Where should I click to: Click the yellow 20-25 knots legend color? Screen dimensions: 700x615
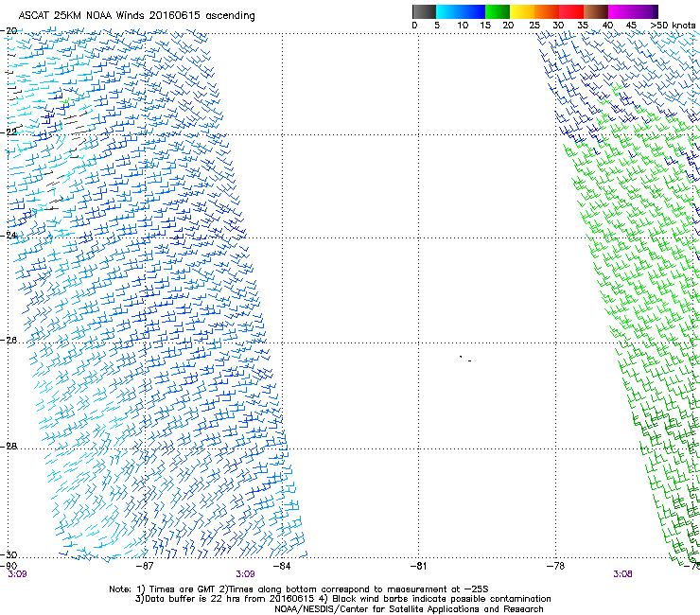click(522, 11)
